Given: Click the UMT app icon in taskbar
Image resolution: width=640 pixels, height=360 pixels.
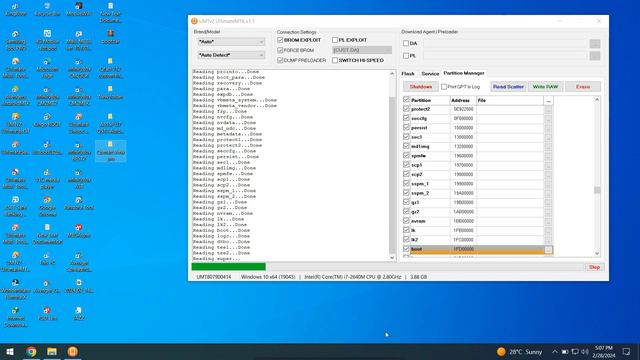Looking at the screenshot, I should click(x=73, y=351).
